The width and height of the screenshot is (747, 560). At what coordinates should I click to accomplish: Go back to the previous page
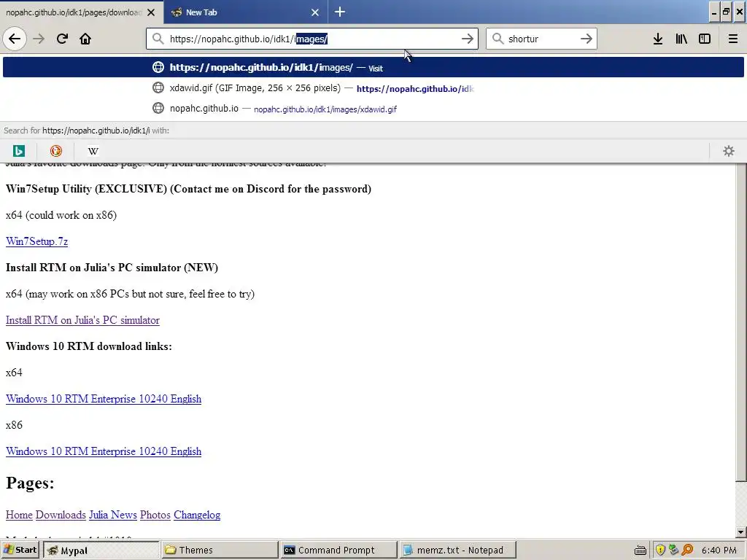click(15, 39)
